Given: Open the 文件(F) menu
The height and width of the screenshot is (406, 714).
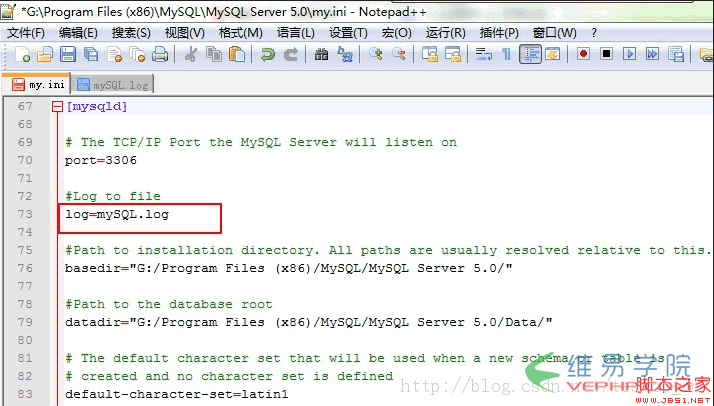Looking at the screenshot, I should coord(26,33).
